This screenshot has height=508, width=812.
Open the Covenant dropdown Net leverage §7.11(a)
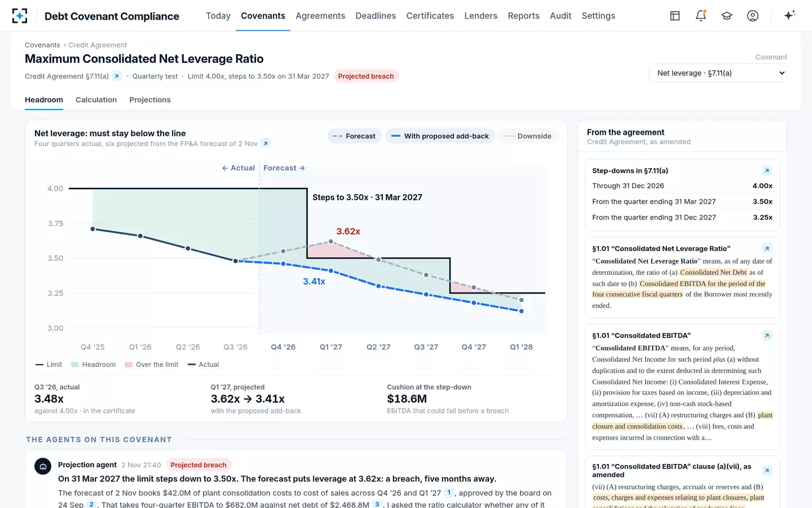pos(718,73)
